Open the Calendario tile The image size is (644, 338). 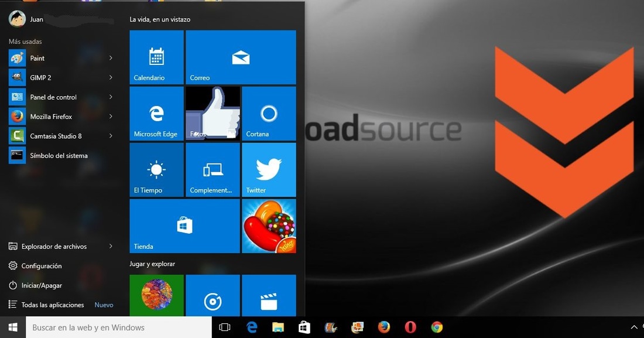click(156, 57)
